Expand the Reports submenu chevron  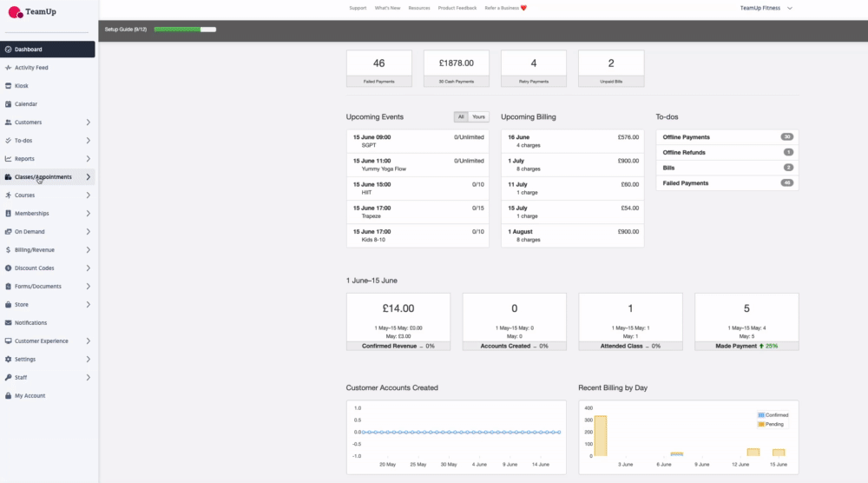[89, 159]
